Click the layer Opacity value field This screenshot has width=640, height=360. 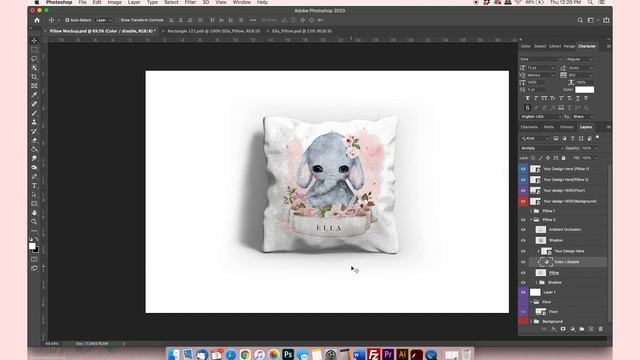click(587, 148)
